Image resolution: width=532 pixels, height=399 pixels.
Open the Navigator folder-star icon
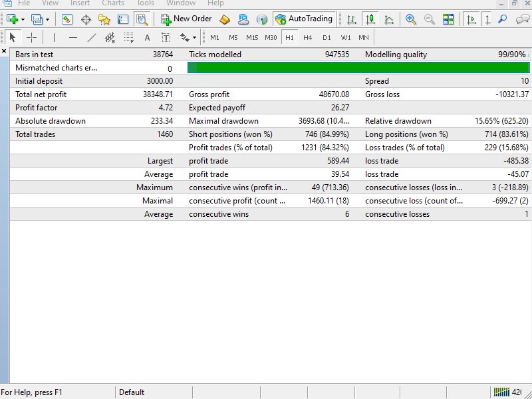(104, 19)
